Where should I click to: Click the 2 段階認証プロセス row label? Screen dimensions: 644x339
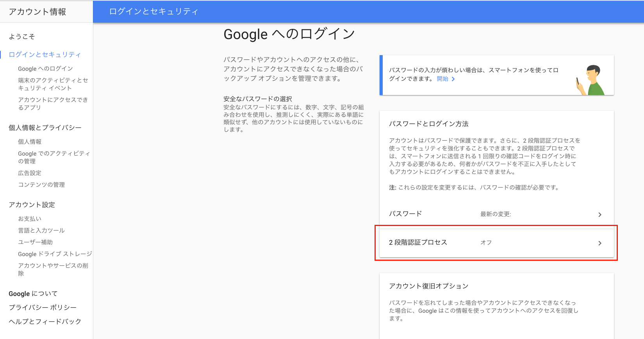point(418,242)
